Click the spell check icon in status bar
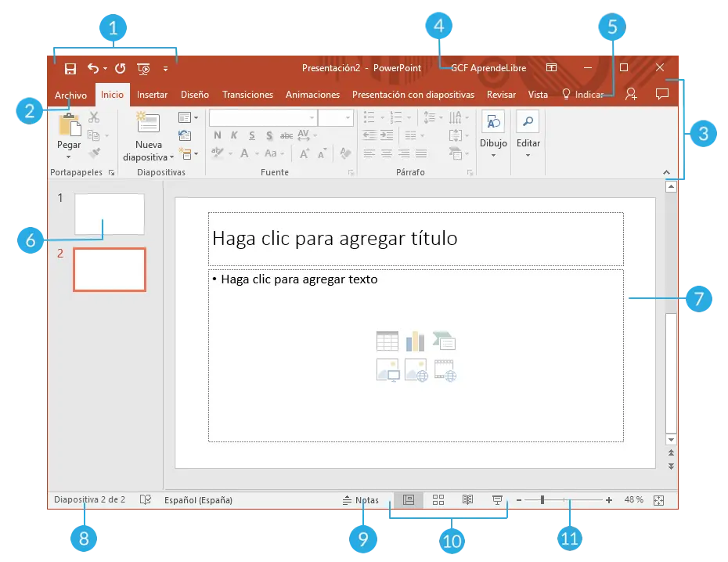 tap(145, 499)
